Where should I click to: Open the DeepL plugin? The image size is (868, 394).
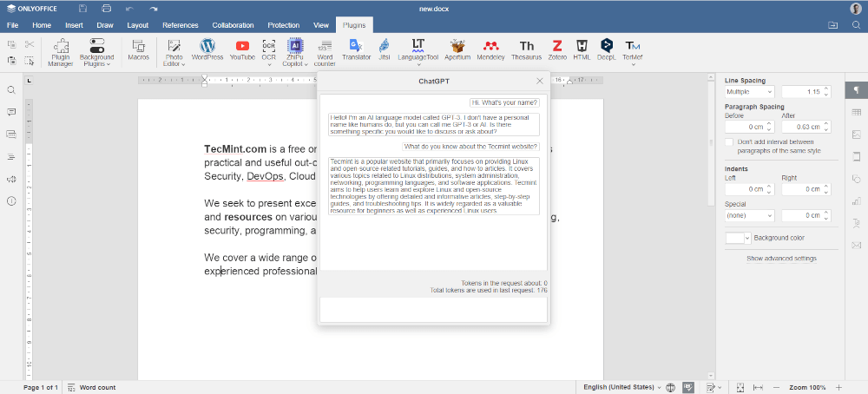[607, 49]
